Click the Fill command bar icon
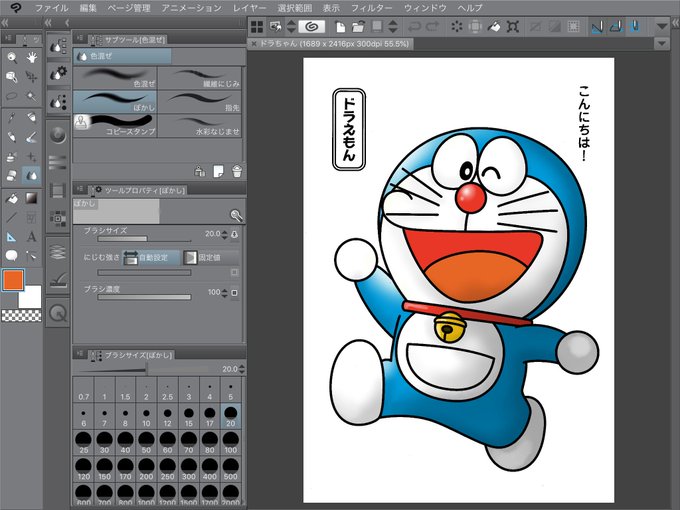The image size is (680, 510). tap(494, 27)
